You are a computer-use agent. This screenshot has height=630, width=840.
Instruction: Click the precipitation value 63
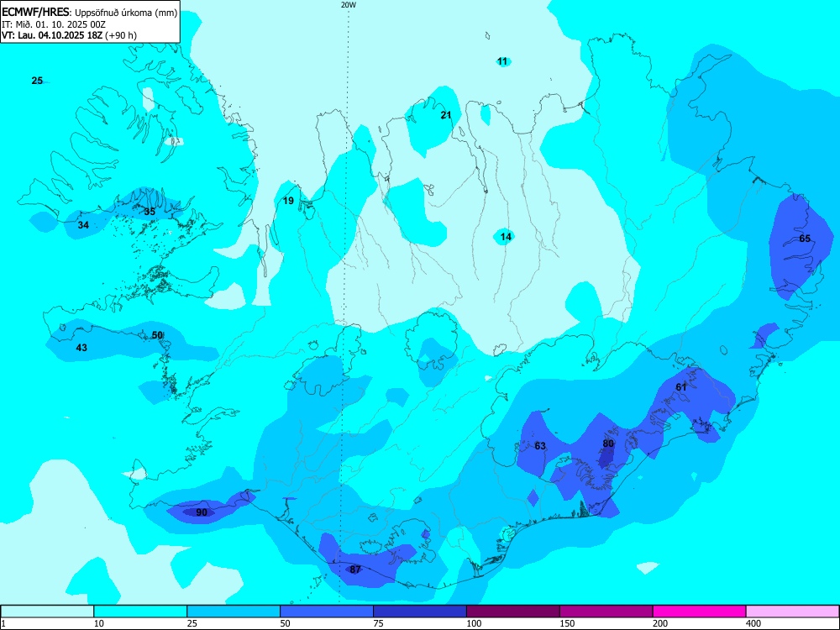pyautogui.click(x=540, y=446)
